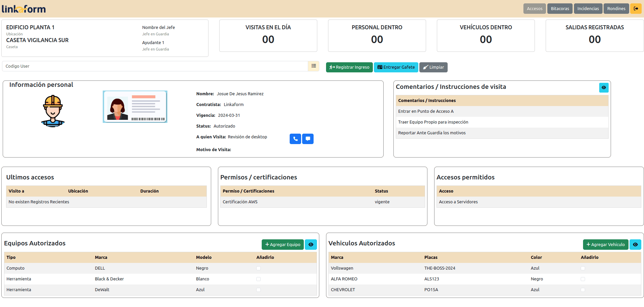Viewport: 644px width, 307px height.
Task: Check Añadirlo for the DeWalt herramienta
Action: click(x=258, y=289)
